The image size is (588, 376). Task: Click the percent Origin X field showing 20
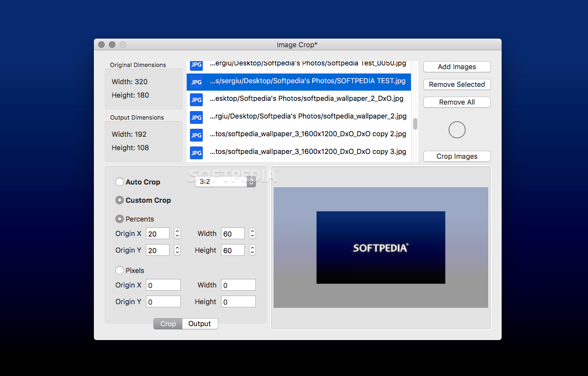(x=158, y=233)
